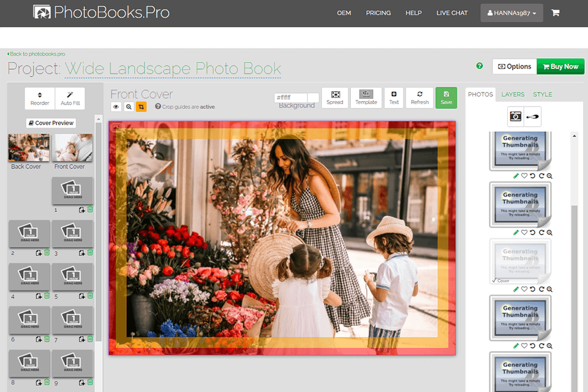Select the Front Cover thumbnail
The height and width of the screenshot is (392, 588).
point(72,148)
